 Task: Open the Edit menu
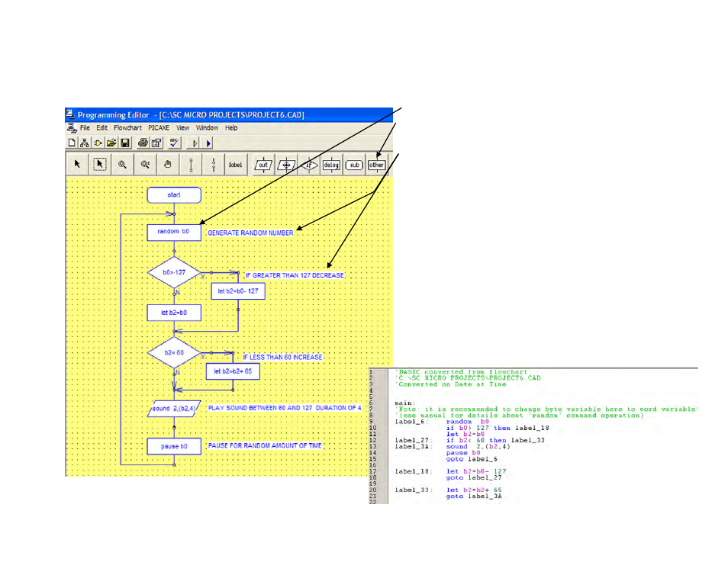(101, 127)
